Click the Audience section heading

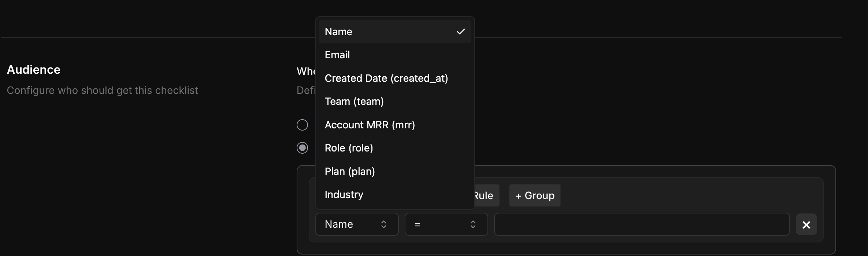pos(34,70)
